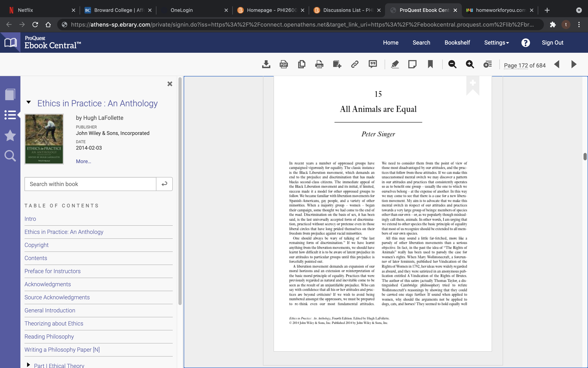Download chapter as PDF icon
588x368 pixels.
coord(284,64)
